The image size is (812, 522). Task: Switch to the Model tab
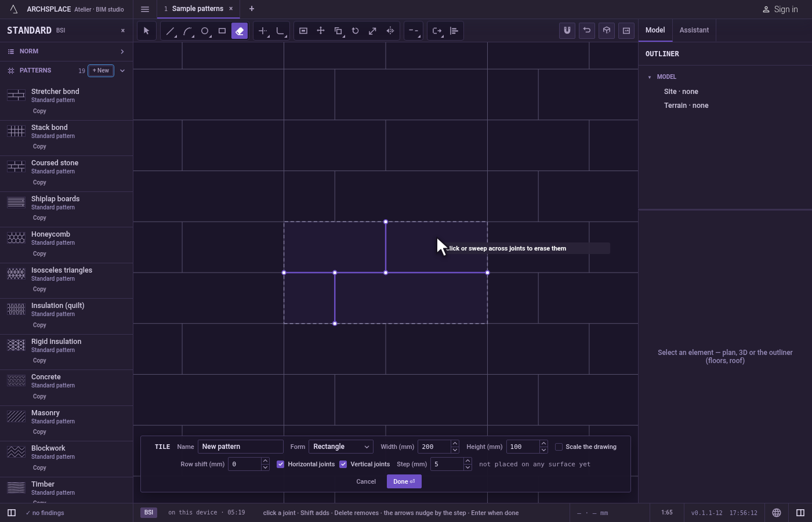pyautogui.click(x=655, y=30)
